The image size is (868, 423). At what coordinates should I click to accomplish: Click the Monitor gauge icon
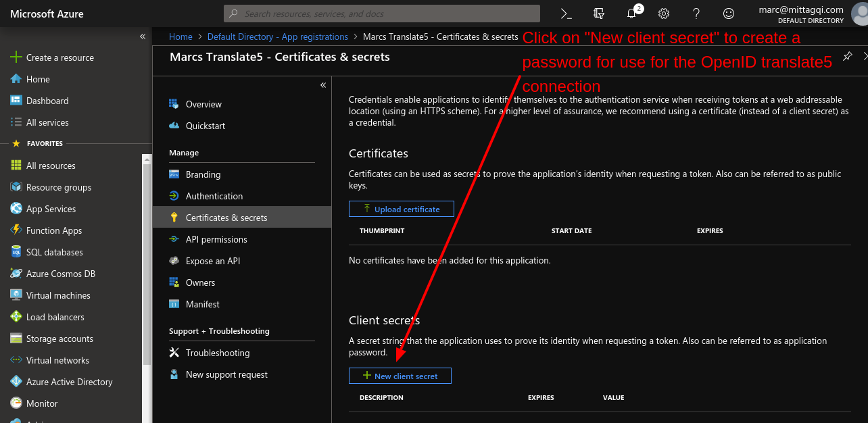point(16,403)
